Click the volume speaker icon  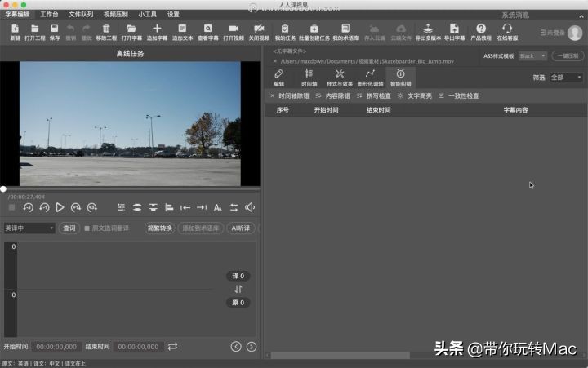(250, 207)
